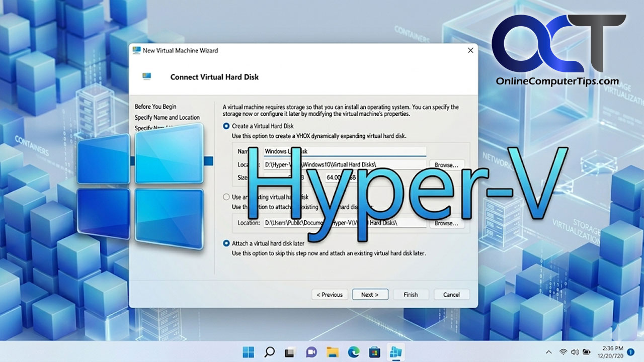Browse for the new disk location

click(x=447, y=164)
